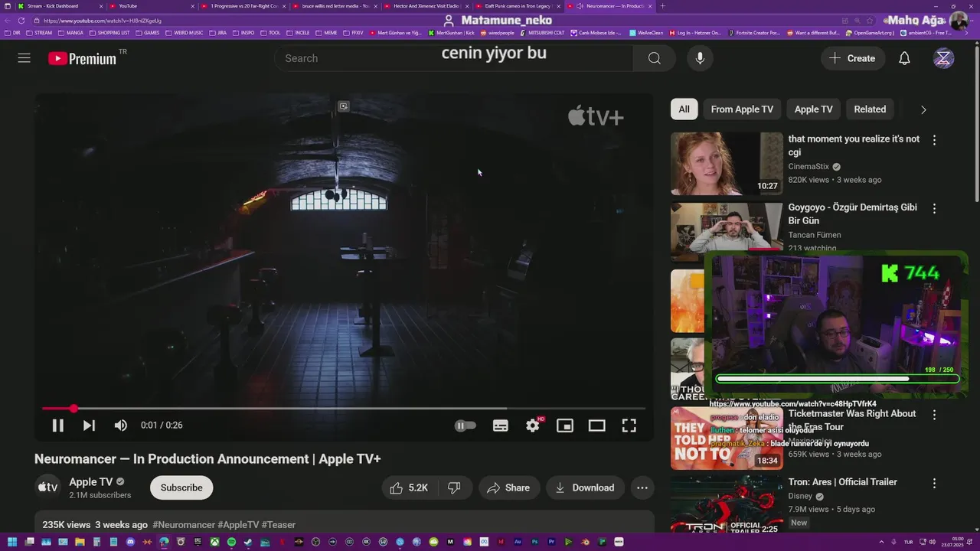Screen dimensions: 980x551
Task: Subscribe to the Apple TV channel
Action: click(181, 487)
